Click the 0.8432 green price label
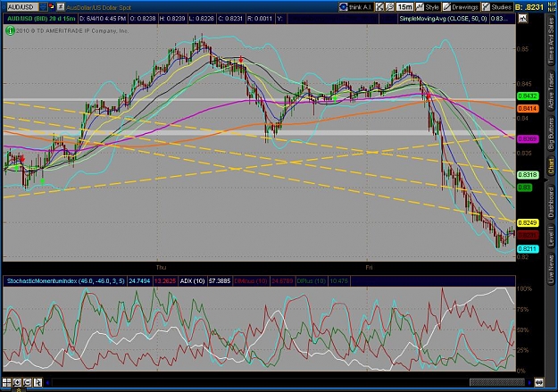 coord(528,96)
